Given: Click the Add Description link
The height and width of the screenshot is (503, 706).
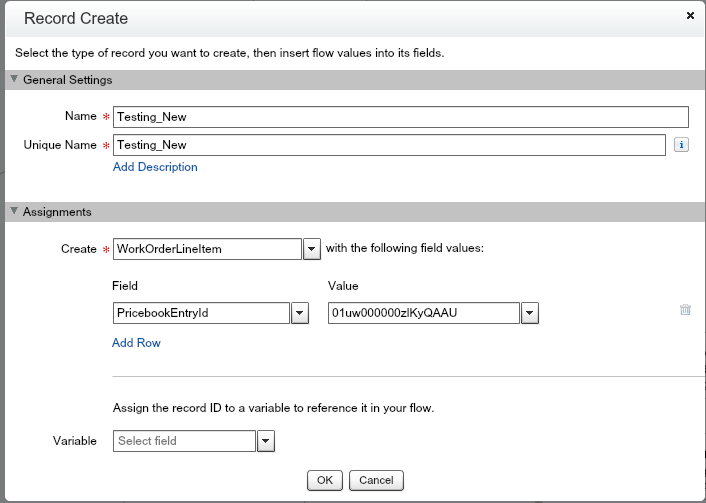Looking at the screenshot, I should coord(155,167).
